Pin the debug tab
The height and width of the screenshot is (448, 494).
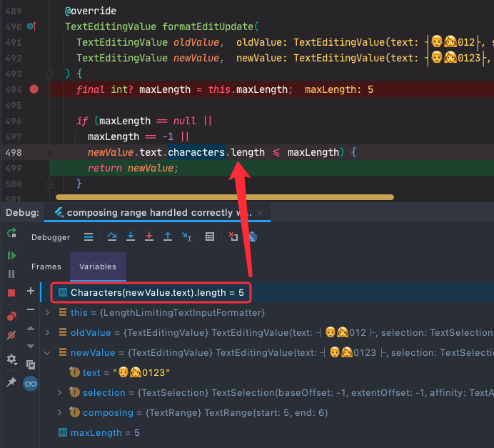(x=11, y=382)
